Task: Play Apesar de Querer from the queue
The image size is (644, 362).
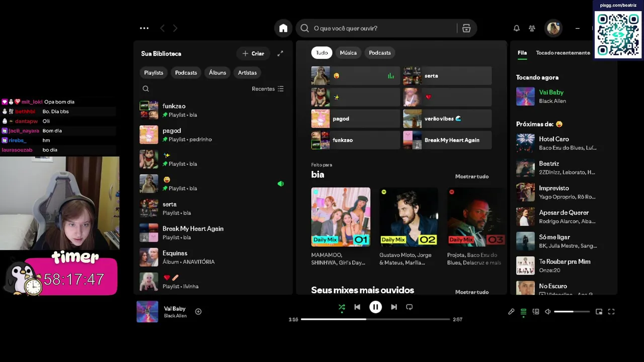Action: [x=562, y=217]
